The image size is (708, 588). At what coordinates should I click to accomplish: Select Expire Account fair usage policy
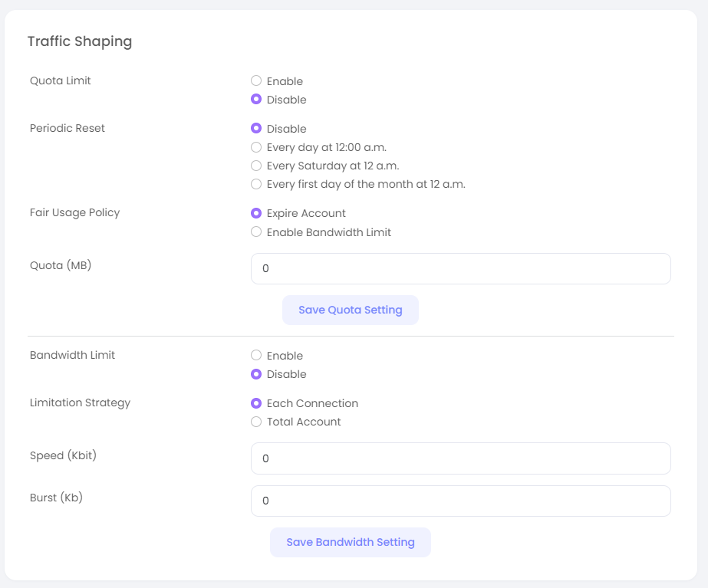pos(256,213)
